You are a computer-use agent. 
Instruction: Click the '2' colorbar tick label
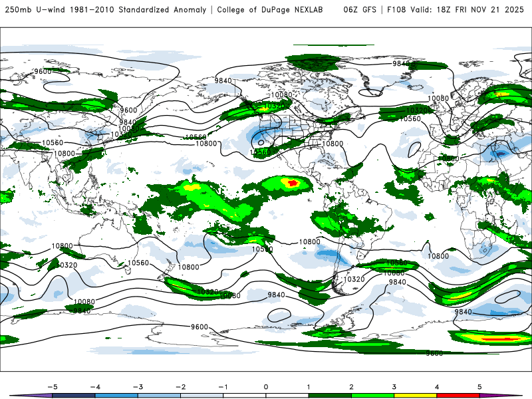coord(351,387)
